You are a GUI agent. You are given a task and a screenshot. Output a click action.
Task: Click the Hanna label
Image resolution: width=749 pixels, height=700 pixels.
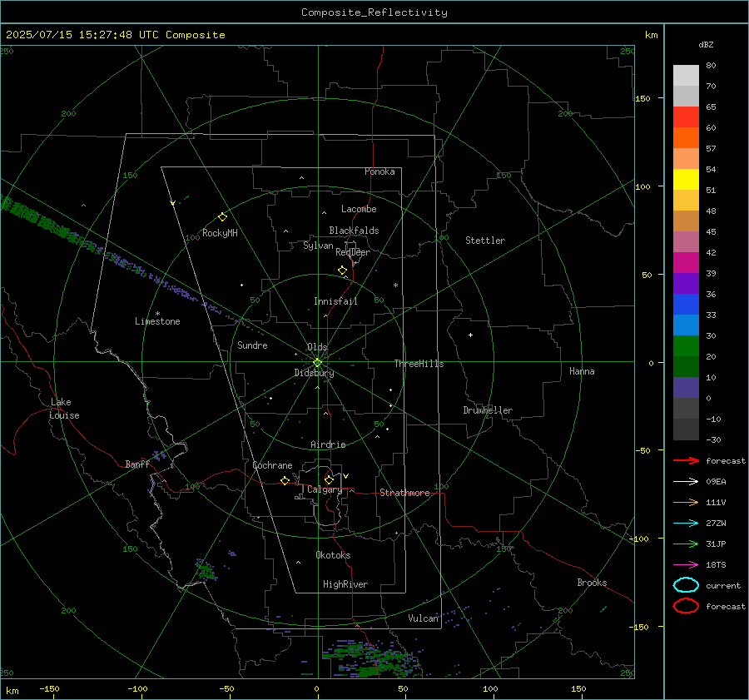point(582,371)
